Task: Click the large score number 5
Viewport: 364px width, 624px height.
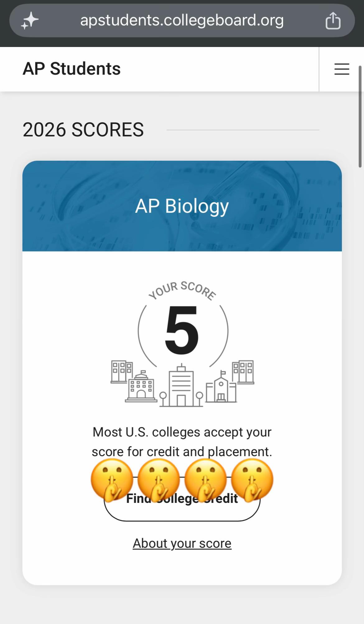Action: coord(182,330)
